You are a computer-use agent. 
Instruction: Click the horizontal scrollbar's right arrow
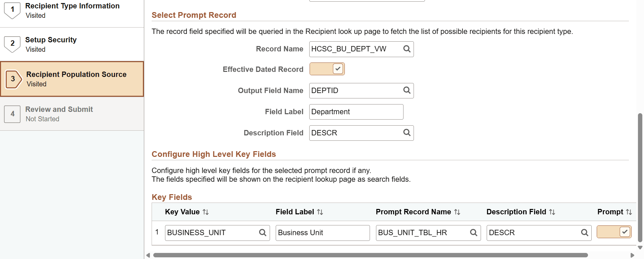633,255
